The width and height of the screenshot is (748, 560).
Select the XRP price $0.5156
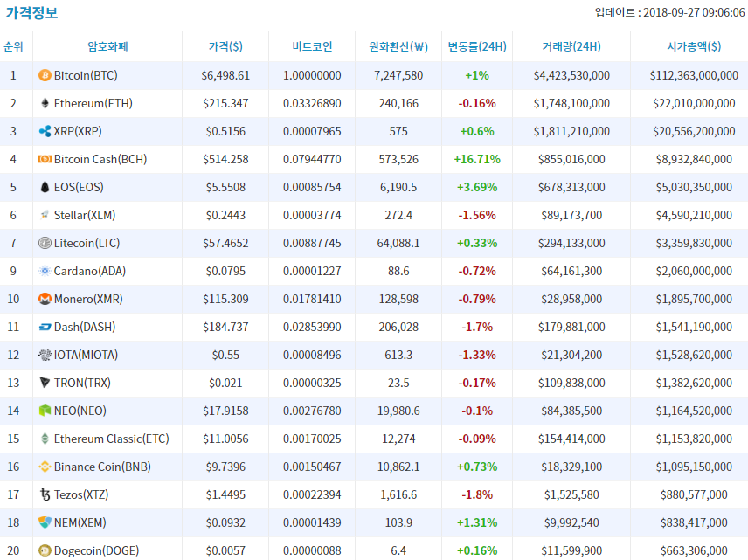[x=225, y=131]
